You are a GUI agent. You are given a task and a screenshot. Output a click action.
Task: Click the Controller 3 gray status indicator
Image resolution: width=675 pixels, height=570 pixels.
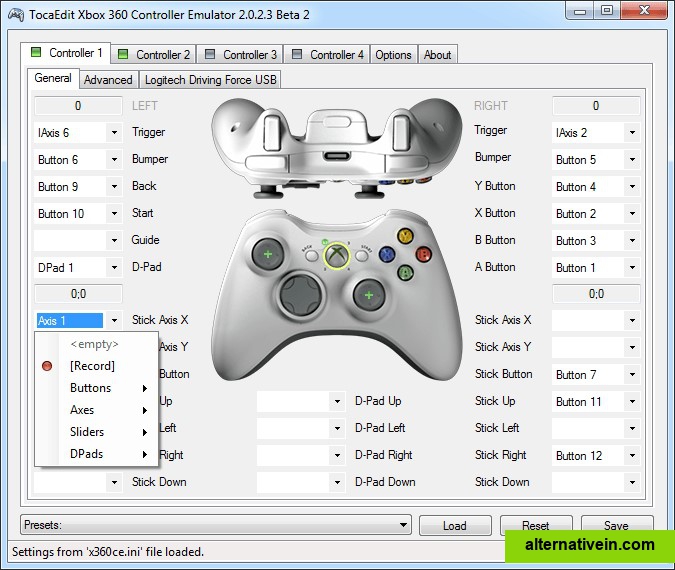point(210,54)
